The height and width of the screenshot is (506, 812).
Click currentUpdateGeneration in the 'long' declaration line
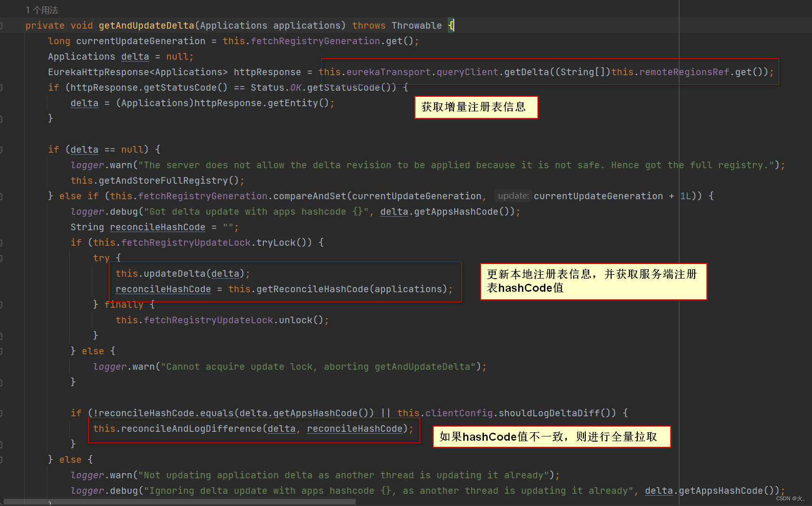click(141, 41)
